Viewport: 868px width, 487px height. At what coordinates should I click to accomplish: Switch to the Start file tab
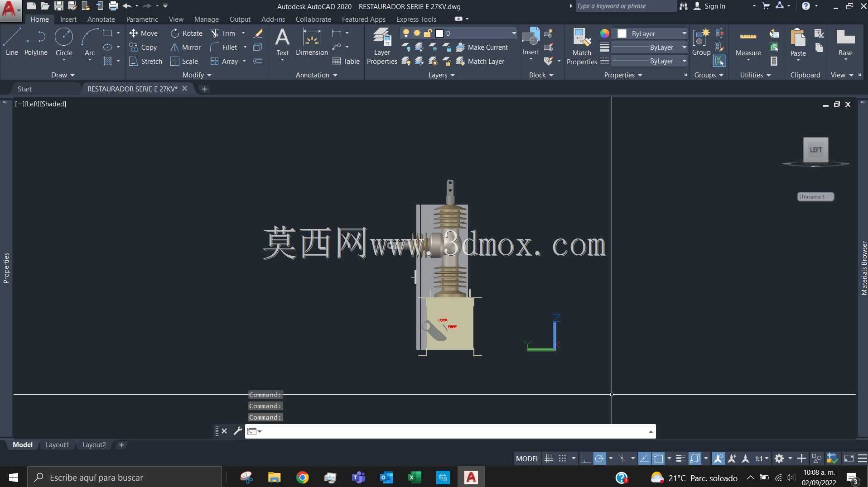point(24,89)
